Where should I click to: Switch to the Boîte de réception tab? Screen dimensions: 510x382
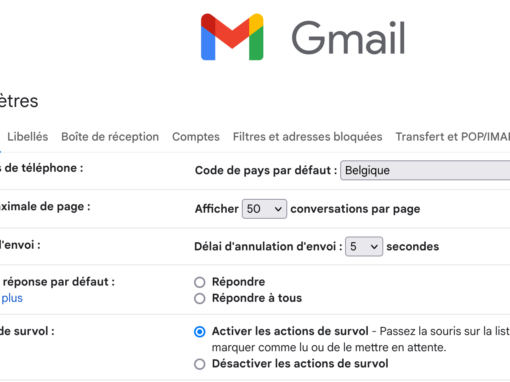tap(110, 137)
